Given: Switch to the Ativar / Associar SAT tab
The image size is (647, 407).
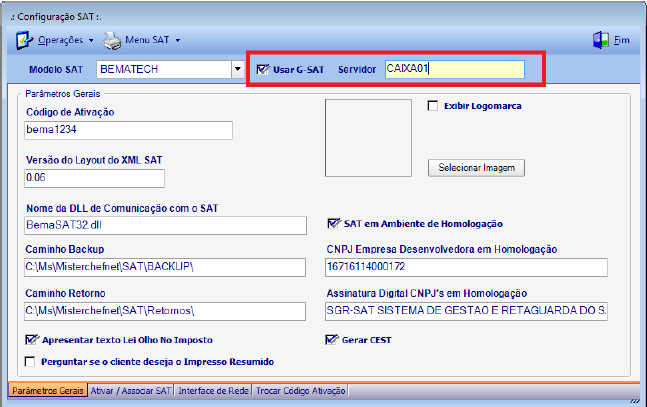Looking at the screenshot, I should [x=131, y=390].
